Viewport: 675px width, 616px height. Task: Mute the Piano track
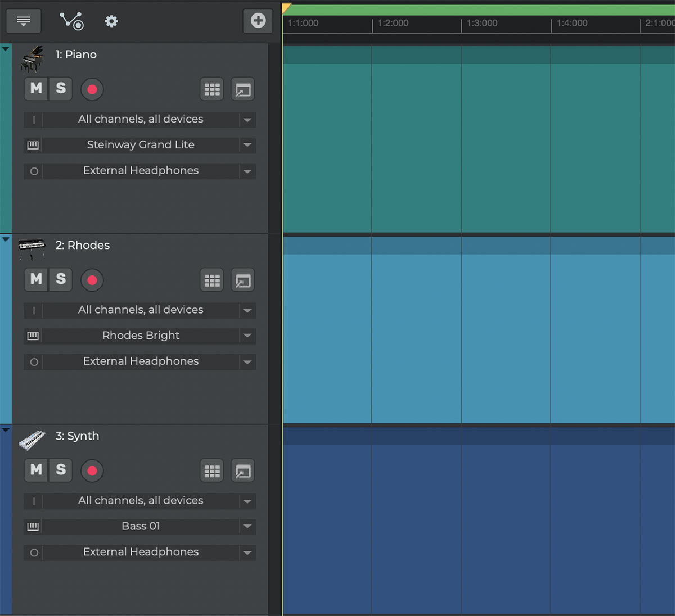36,89
